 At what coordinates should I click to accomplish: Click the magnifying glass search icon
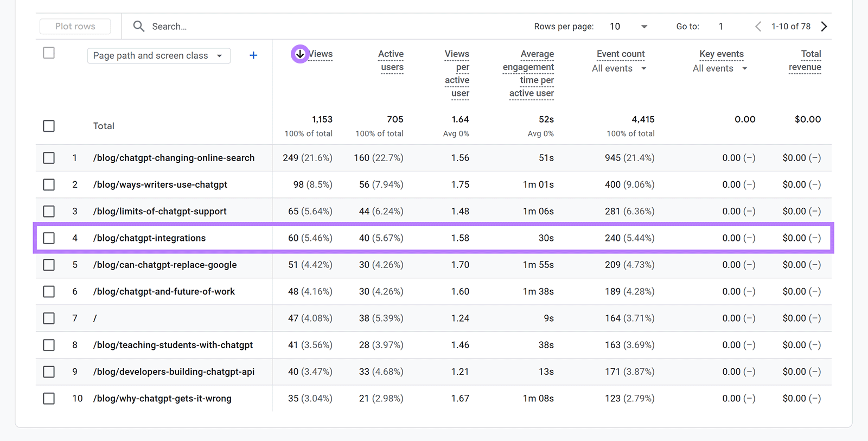[x=139, y=26]
